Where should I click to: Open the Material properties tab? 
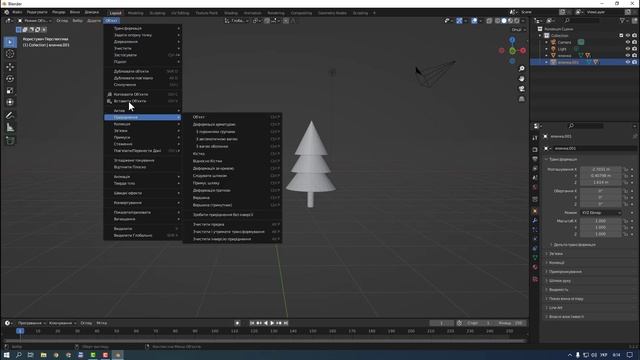point(535,267)
